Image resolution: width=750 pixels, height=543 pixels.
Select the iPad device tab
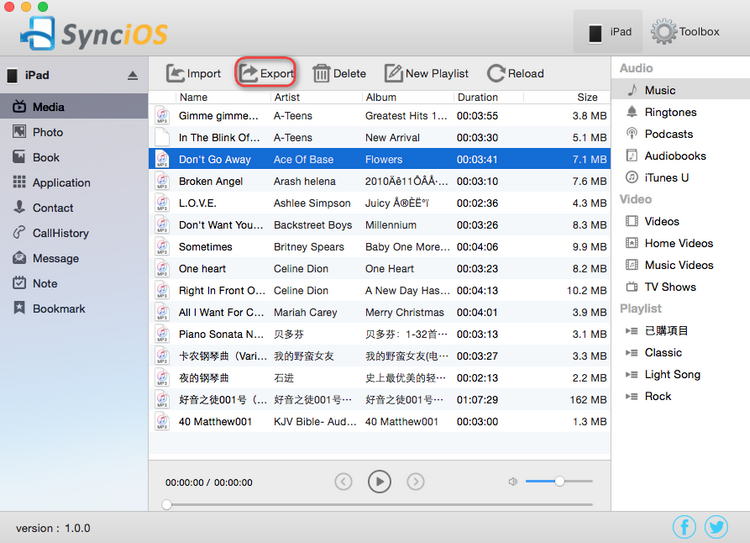click(608, 32)
